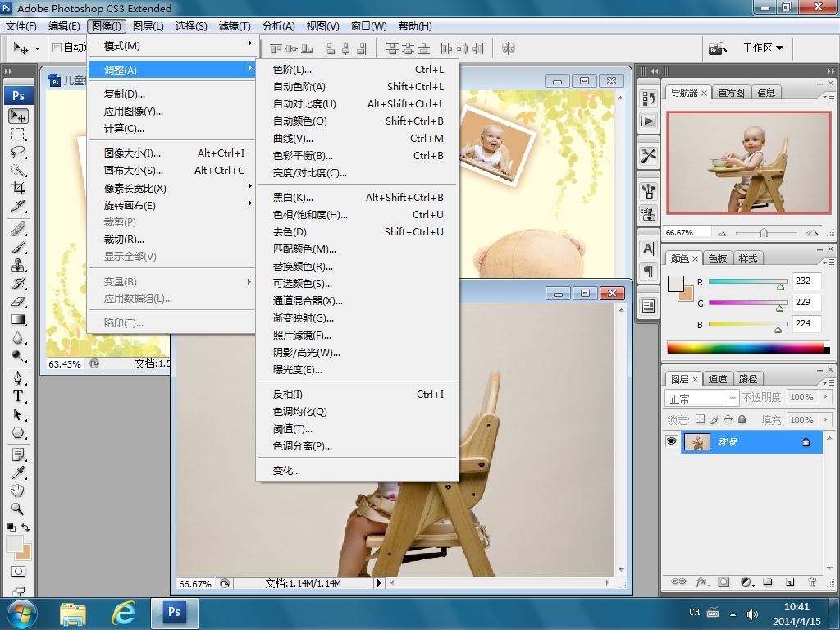The height and width of the screenshot is (630, 840).
Task: Click the navigator zoom in large mountains button
Action: [811, 232]
